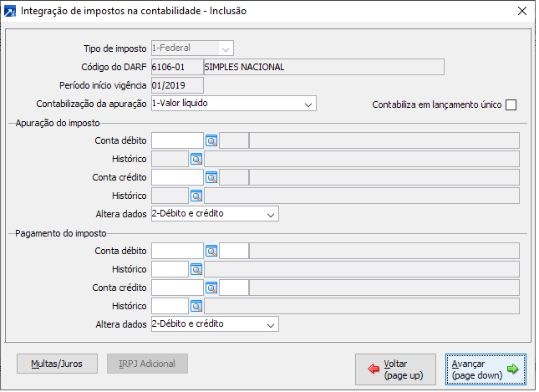The height and width of the screenshot is (392, 539).
Task: Select Pagamento Conta crédito input field
Action: tap(177, 288)
